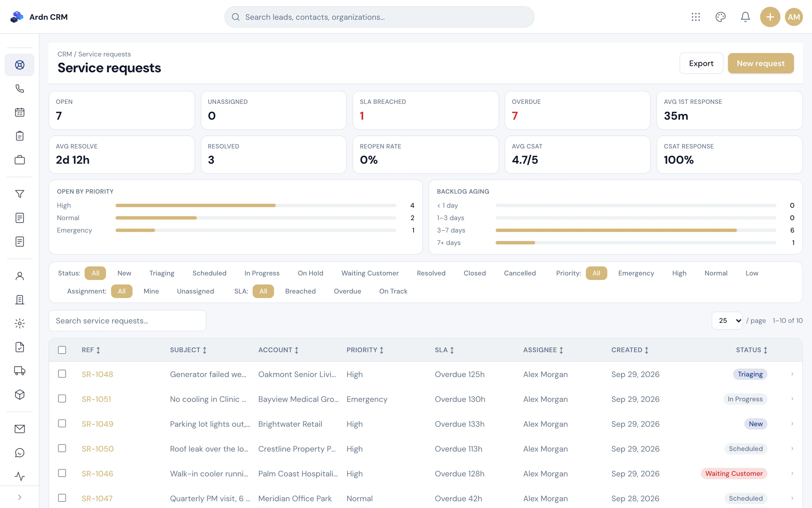This screenshot has width=812, height=508.
Task: Open the sun-shaped sidebar icon
Action: [x=19, y=323]
